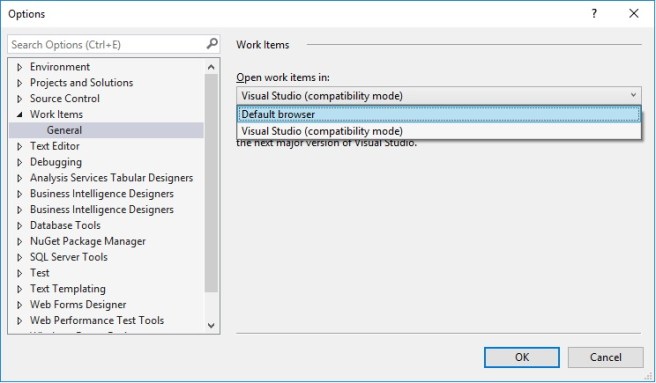Collapse the Work Items node

(19, 115)
